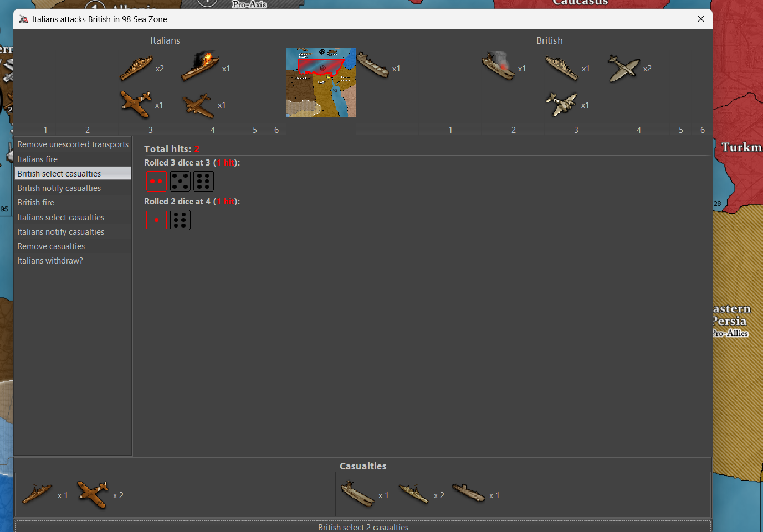Click the British transport ship beside the map

tap(372, 65)
